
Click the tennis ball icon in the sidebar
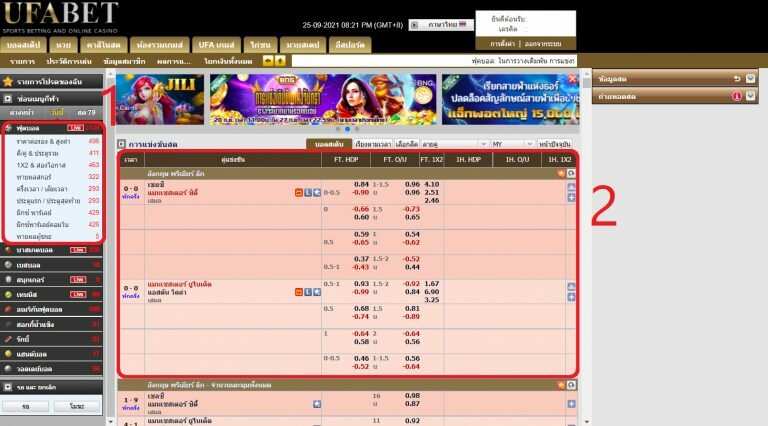coord(8,294)
